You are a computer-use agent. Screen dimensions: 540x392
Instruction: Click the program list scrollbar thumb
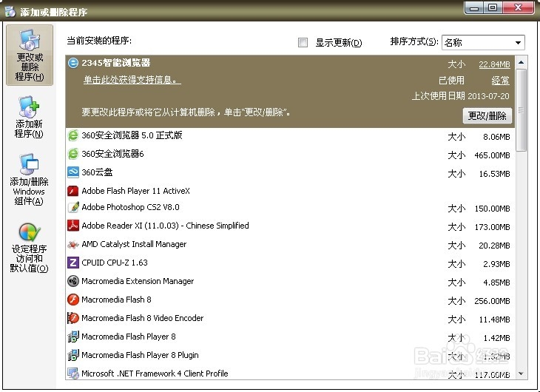coord(521,110)
